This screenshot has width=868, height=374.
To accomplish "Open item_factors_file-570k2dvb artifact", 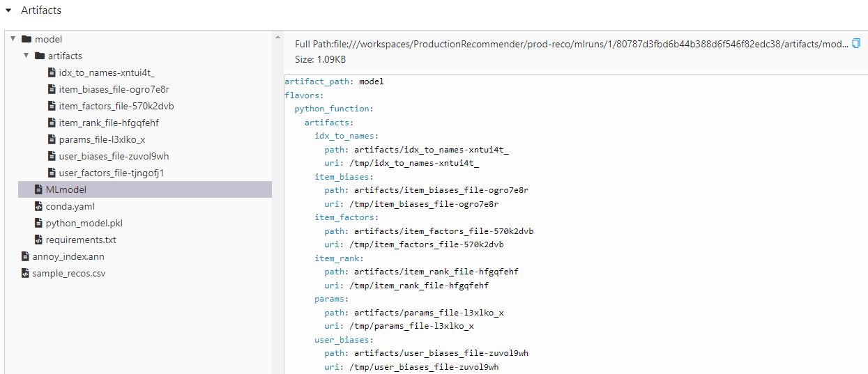I will point(116,106).
